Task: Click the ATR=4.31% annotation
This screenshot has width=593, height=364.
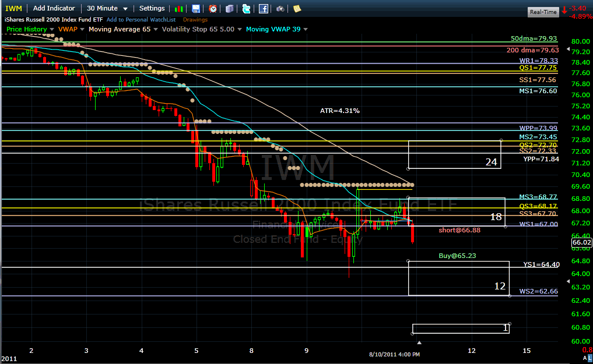Action: click(x=339, y=111)
